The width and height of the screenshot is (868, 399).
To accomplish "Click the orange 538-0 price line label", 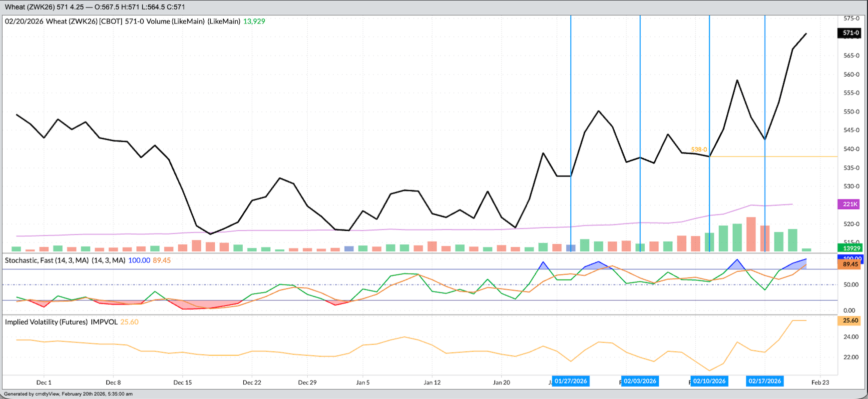I will (699, 149).
